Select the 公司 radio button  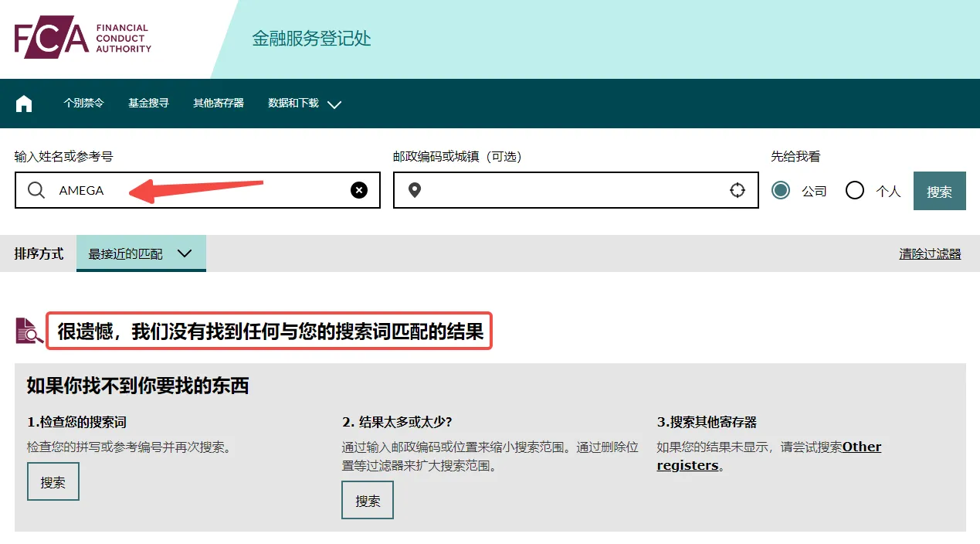781,190
